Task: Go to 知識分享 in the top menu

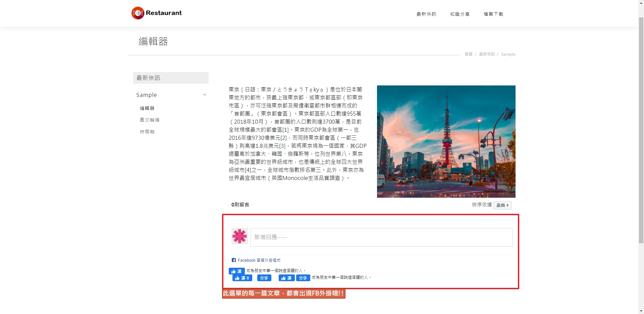Action: pyautogui.click(x=460, y=14)
